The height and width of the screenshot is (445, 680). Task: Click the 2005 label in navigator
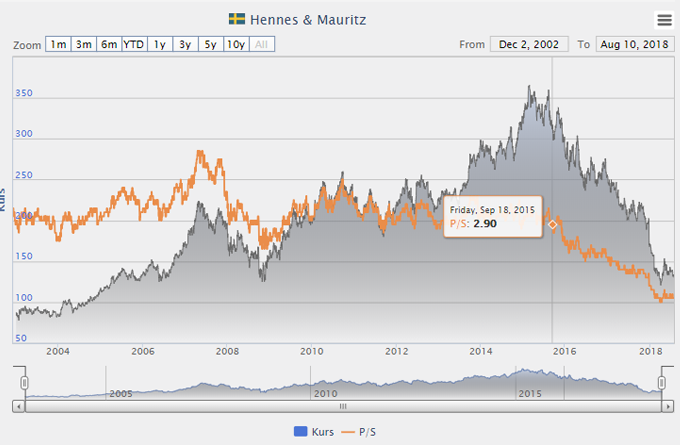click(121, 393)
